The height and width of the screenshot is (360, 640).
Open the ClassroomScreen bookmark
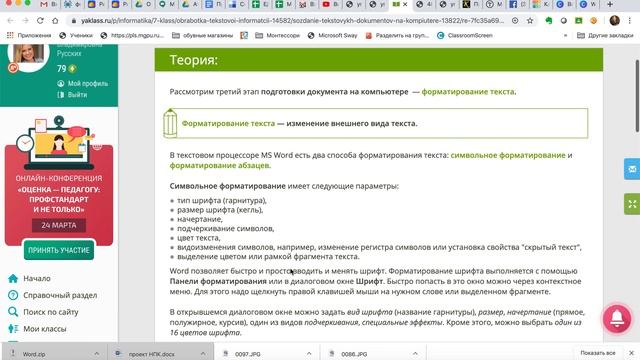pyautogui.click(x=465, y=36)
